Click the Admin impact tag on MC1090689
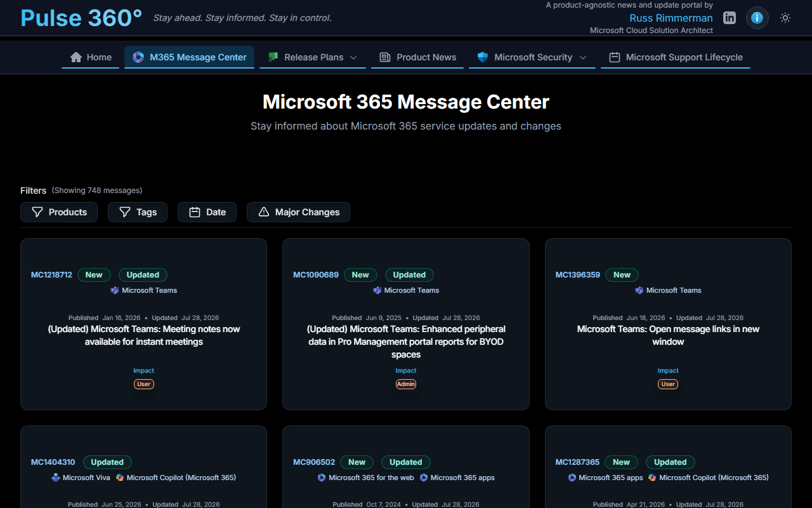The height and width of the screenshot is (508, 812). point(406,384)
